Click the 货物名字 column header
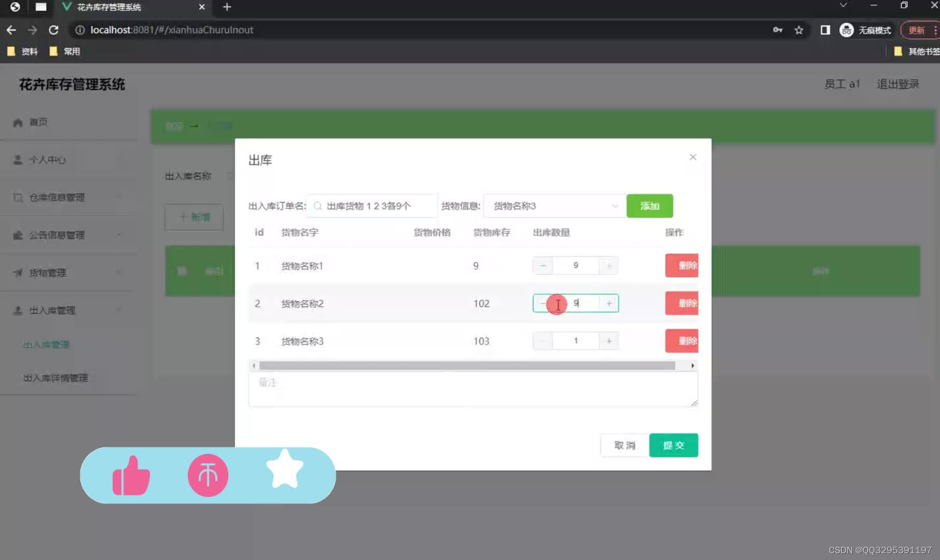The width and height of the screenshot is (940, 560). (299, 232)
